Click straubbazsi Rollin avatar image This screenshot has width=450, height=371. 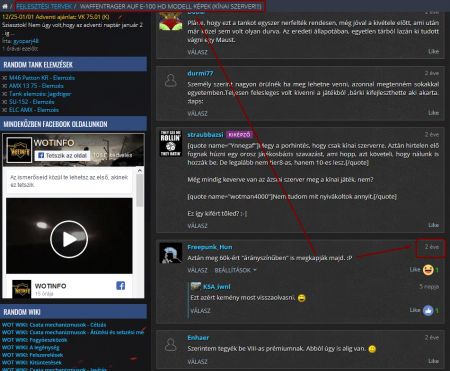point(171,143)
